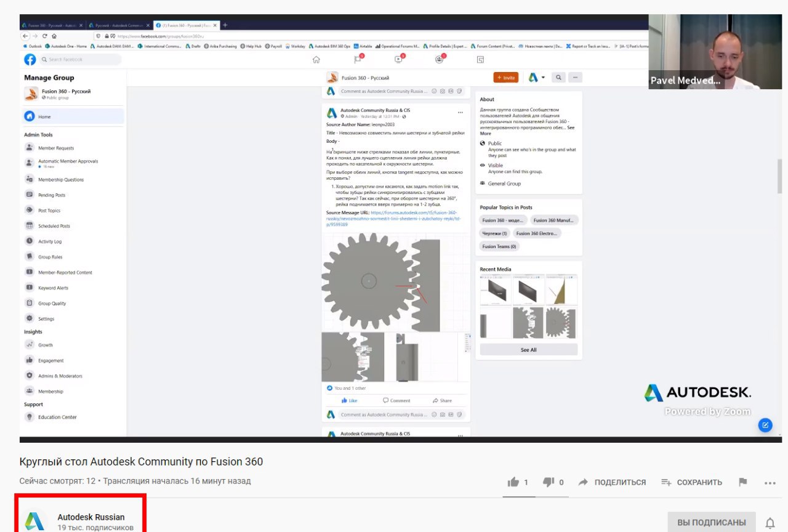Click the YouTube dislike thumbs-down icon
788x532 pixels.
pyautogui.click(x=549, y=482)
